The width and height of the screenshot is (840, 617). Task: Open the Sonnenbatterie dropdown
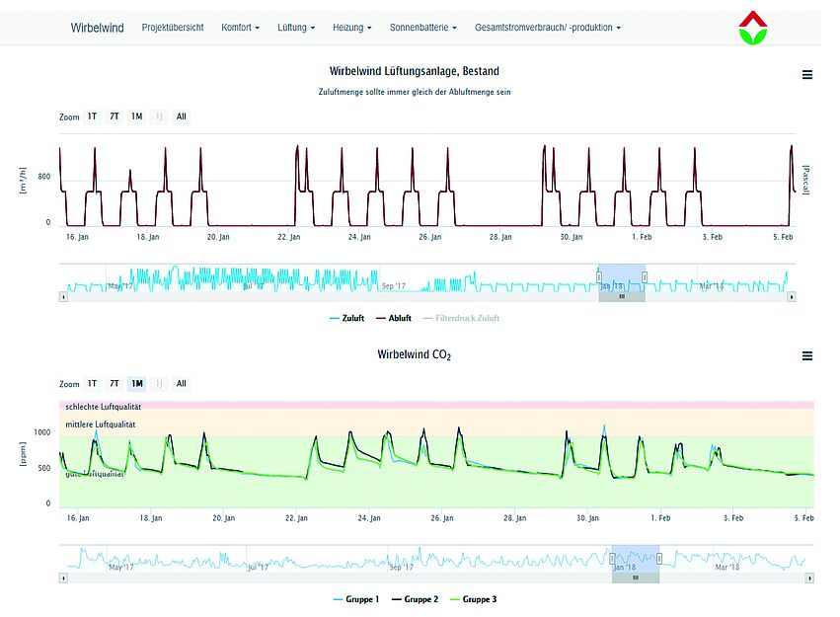[423, 28]
